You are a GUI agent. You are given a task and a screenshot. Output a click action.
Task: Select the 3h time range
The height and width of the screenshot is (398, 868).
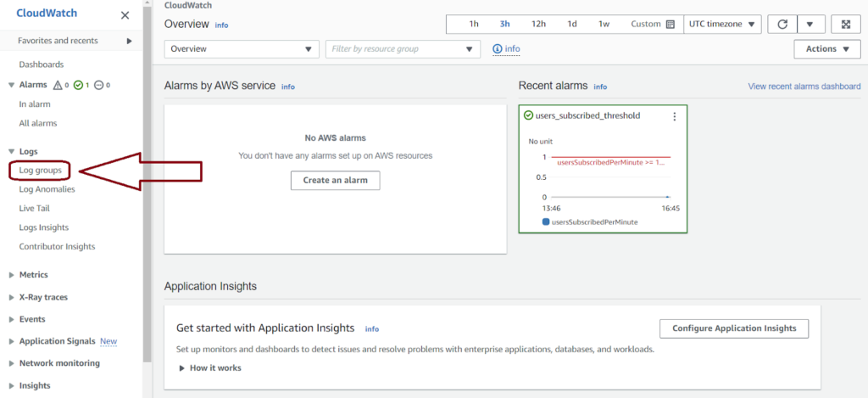(x=505, y=25)
